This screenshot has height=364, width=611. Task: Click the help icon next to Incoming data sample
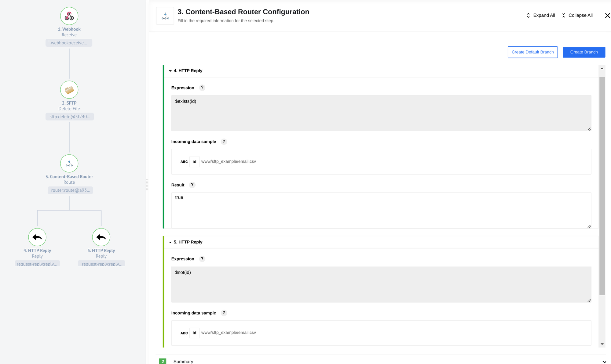[x=224, y=141]
